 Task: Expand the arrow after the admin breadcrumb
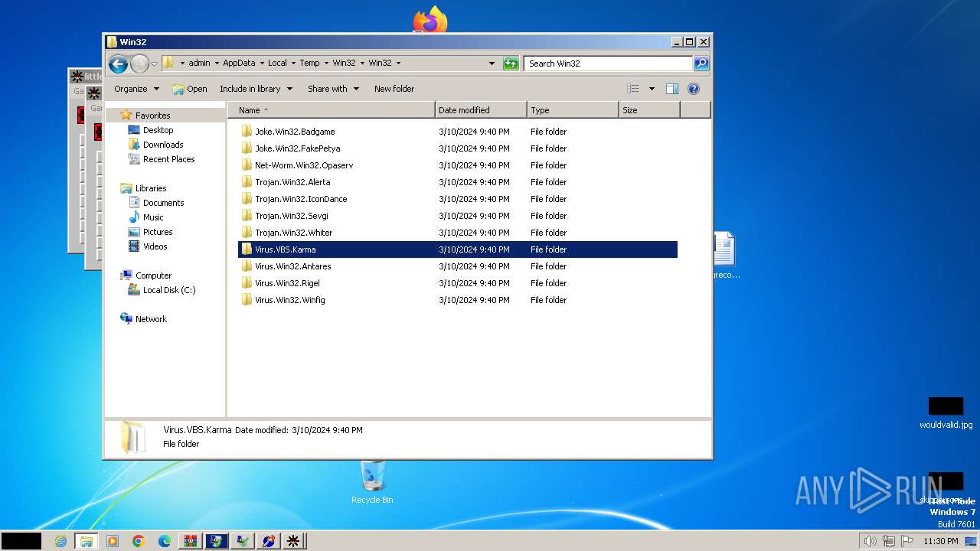click(x=217, y=64)
